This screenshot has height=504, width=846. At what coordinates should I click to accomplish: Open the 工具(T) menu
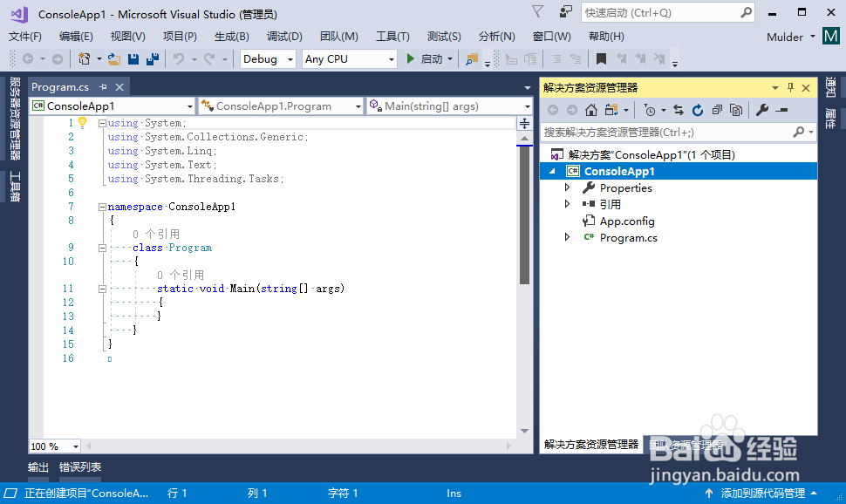392,36
